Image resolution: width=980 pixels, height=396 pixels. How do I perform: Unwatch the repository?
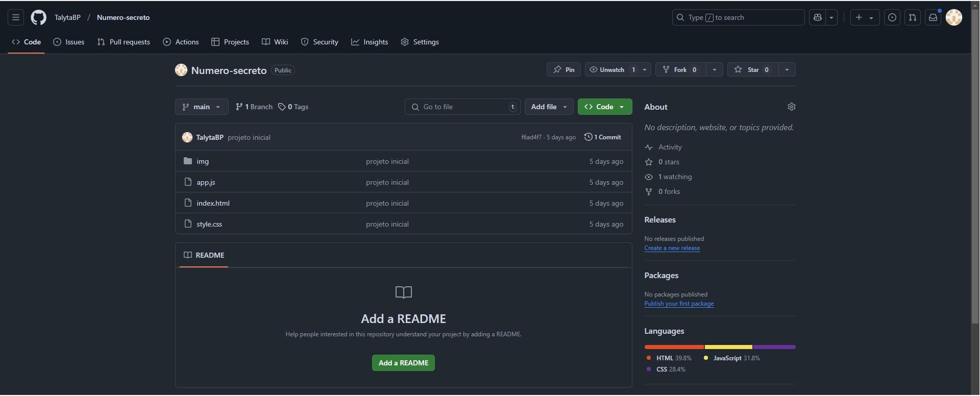click(611, 69)
